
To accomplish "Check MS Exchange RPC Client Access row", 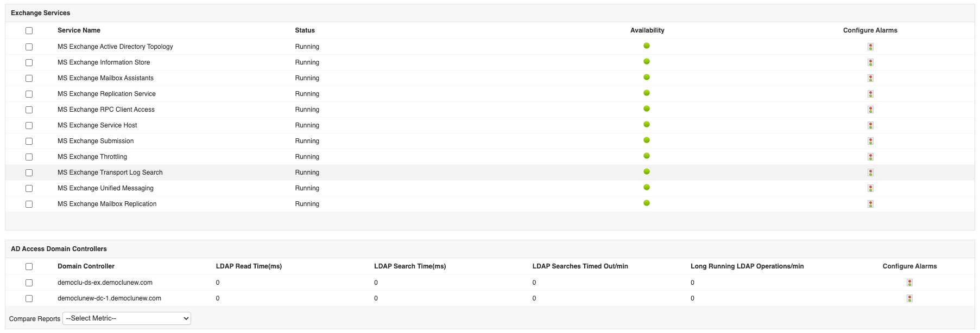I will tap(29, 110).
